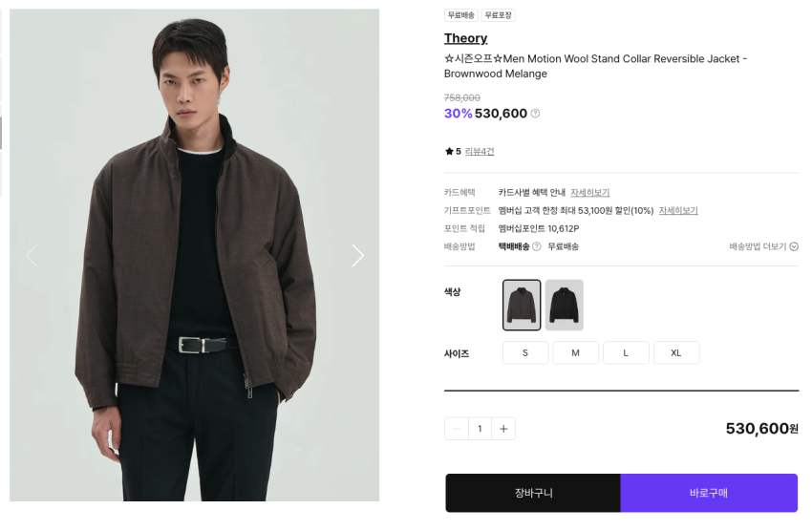Expand more delivery methods
The image size is (812, 531).
click(763, 246)
